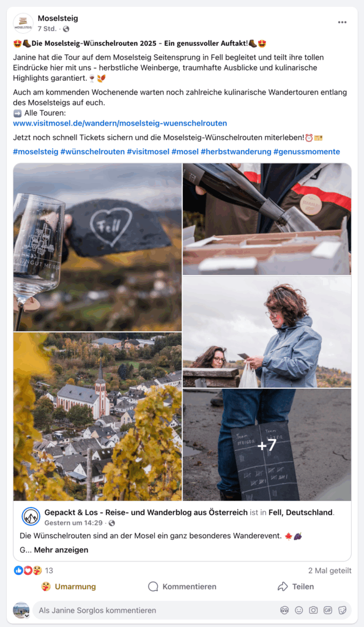This screenshot has height=627, width=364.
Task: Open the avatar emoji icon in comment box
Action: tap(284, 610)
